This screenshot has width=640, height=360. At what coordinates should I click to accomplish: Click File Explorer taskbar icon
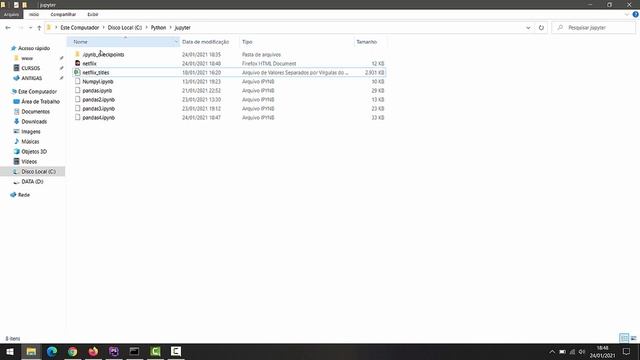click(31, 351)
